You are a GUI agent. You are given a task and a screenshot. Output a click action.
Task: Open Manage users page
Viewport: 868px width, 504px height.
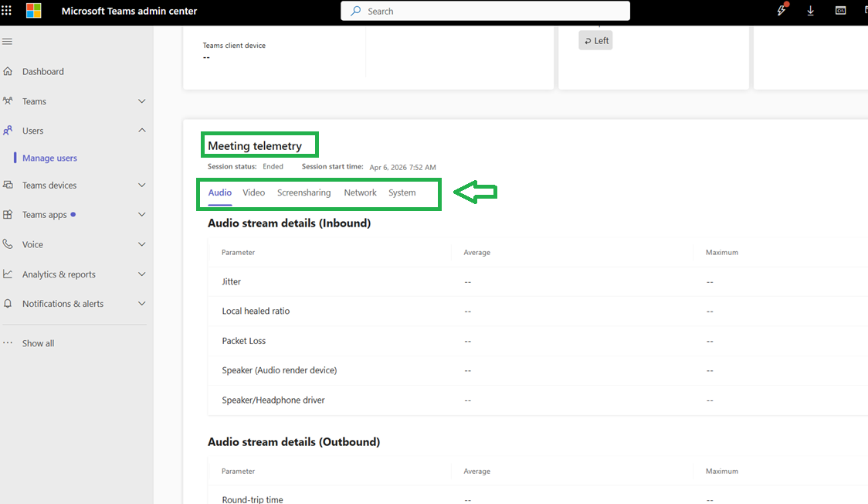tap(50, 158)
